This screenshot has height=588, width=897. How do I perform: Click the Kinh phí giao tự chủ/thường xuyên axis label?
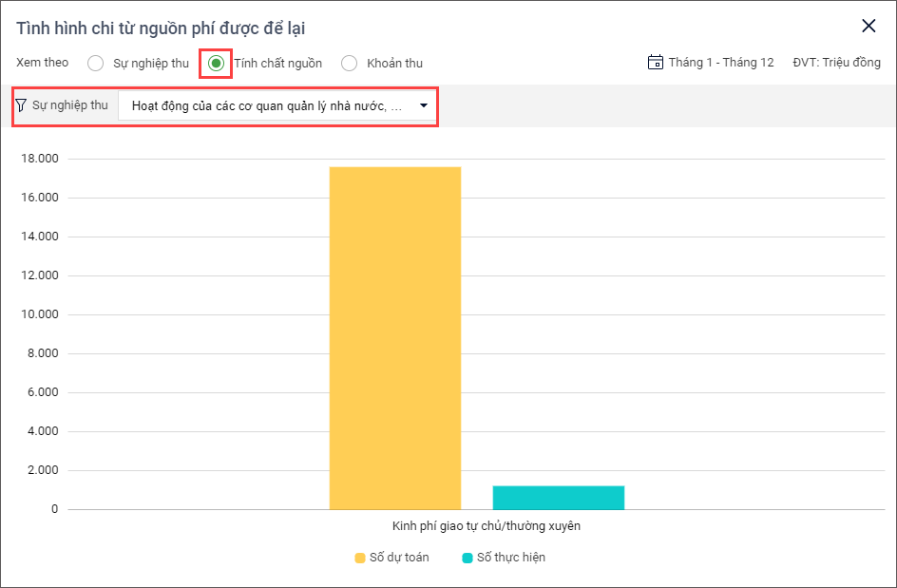coord(486,525)
